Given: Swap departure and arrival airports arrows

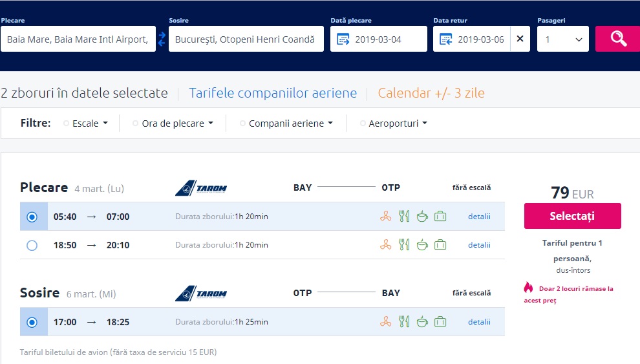Looking at the screenshot, I should (x=162, y=39).
